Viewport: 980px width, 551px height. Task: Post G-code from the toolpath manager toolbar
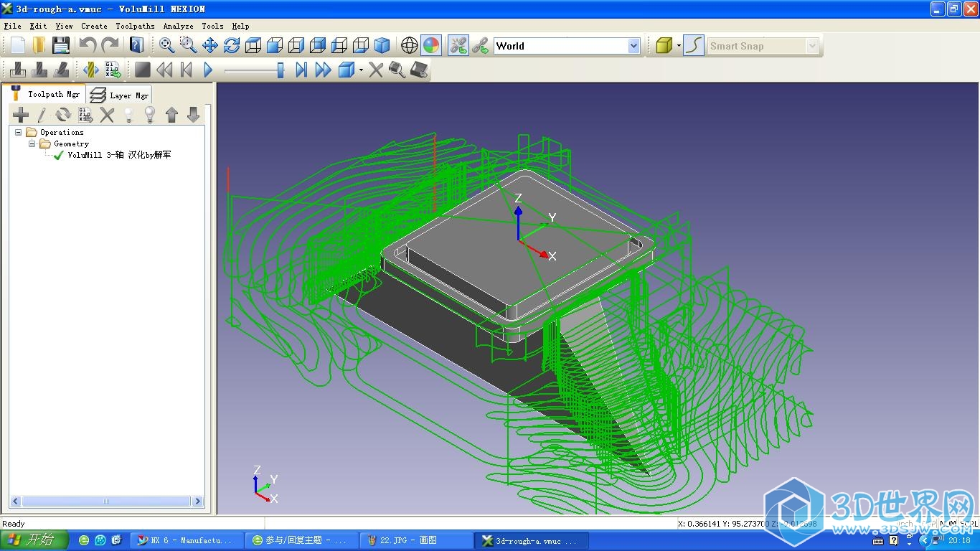pyautogui.click(x=85, y=114)
